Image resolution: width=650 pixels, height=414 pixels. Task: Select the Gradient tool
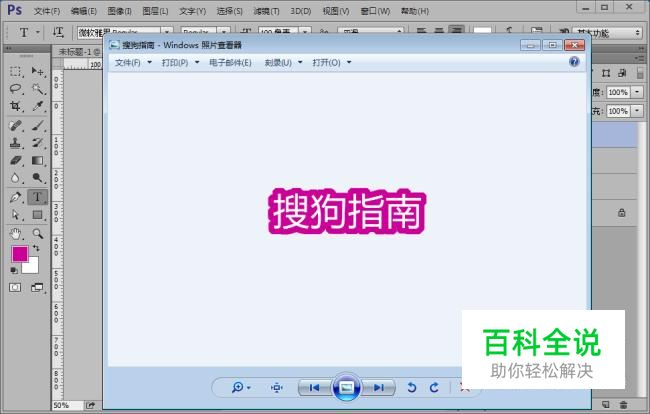[x=38, y=160]
